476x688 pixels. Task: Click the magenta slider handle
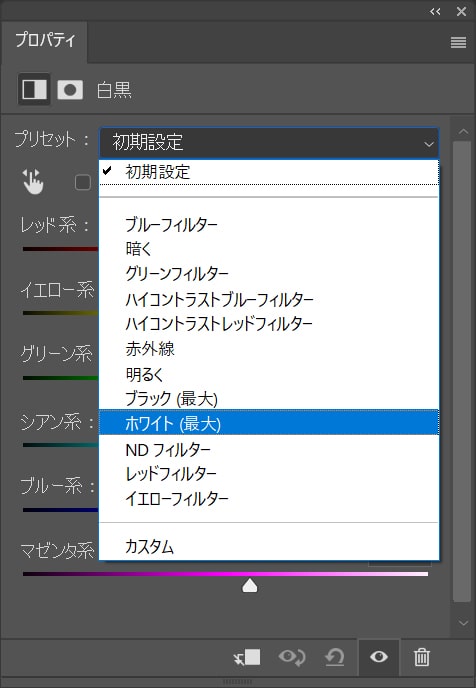pyautogui.click(x=250, y=585)
